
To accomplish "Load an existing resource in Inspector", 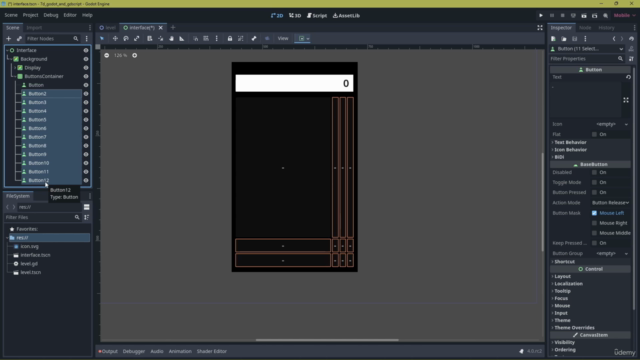I will [x=564, y=39].
